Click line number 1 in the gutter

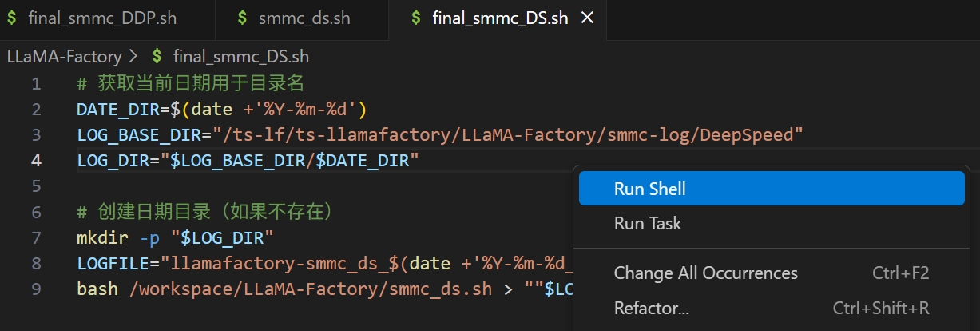[x=36, y=84]
